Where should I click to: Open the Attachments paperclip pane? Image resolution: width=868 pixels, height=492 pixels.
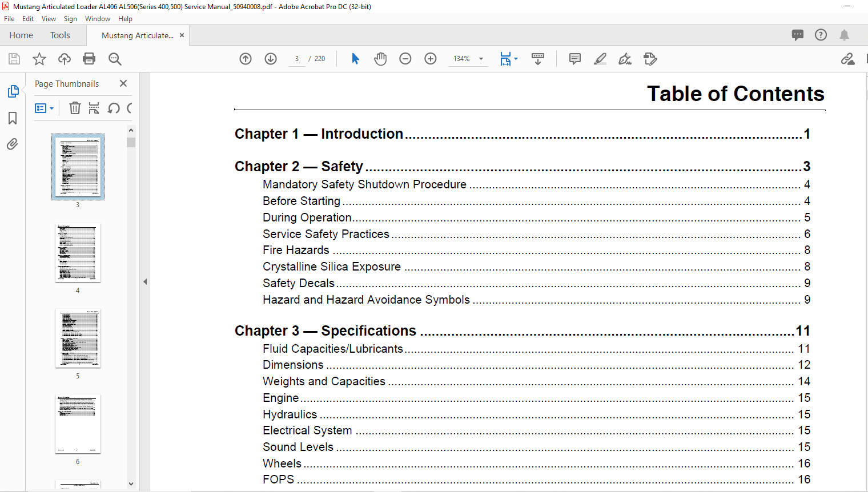point(13,144)
